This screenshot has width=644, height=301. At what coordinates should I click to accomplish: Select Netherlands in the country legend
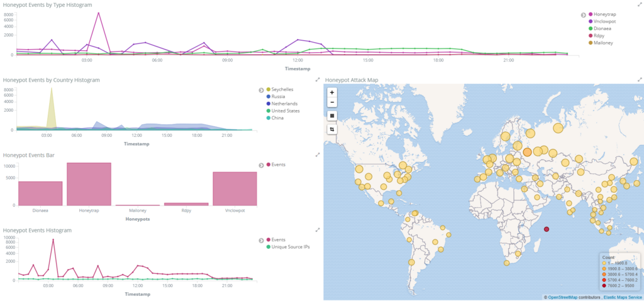282,104
